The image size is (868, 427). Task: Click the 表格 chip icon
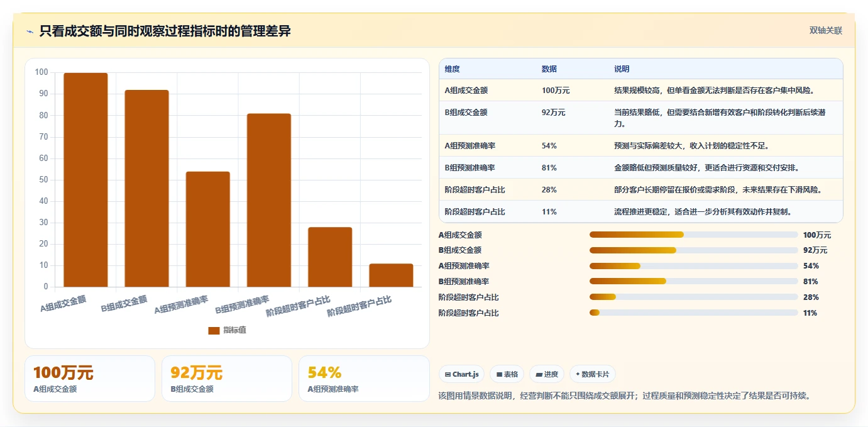[499, 374]
